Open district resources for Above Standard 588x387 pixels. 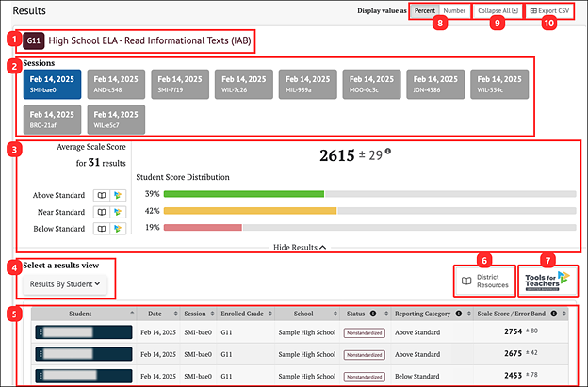[x=102, y=195]
